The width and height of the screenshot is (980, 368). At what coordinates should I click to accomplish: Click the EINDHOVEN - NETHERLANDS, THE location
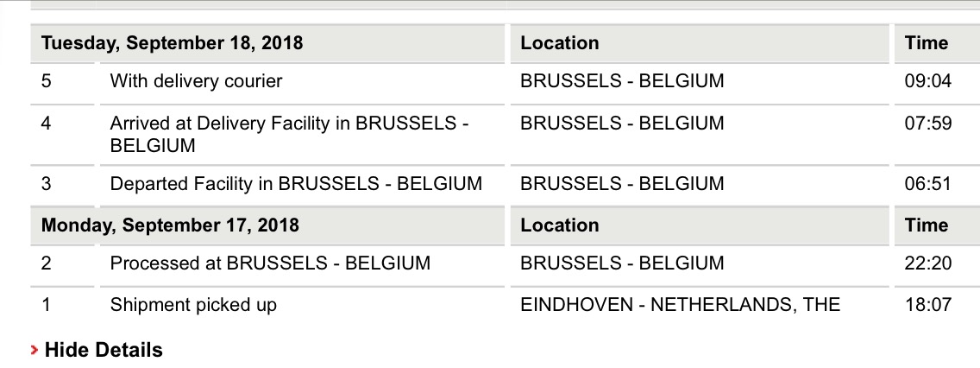(x=680, y=305)
